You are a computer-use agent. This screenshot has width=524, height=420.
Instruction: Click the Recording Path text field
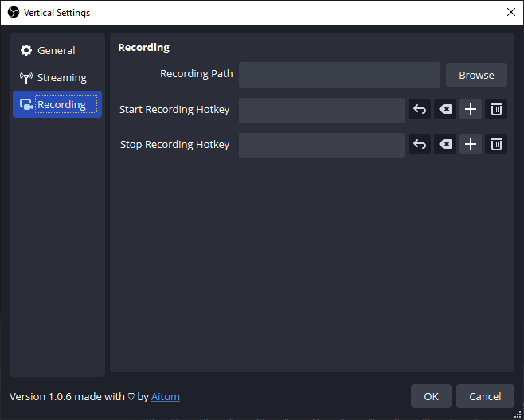pyautogui.click(x=339, y=75)
